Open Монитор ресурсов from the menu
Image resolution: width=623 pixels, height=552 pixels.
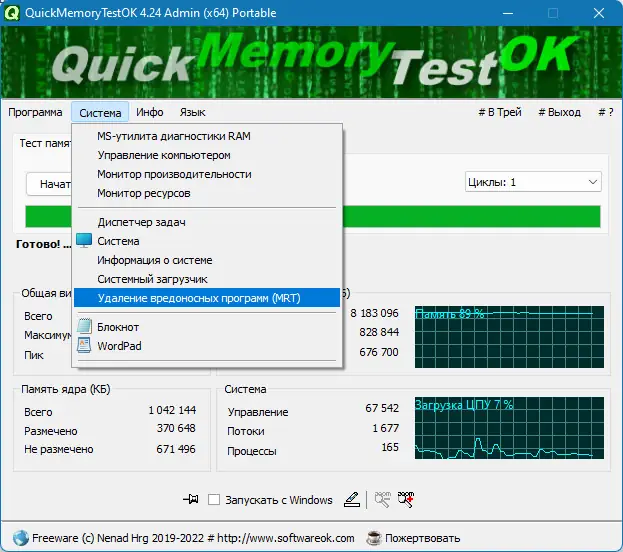(x=207, y=194)
